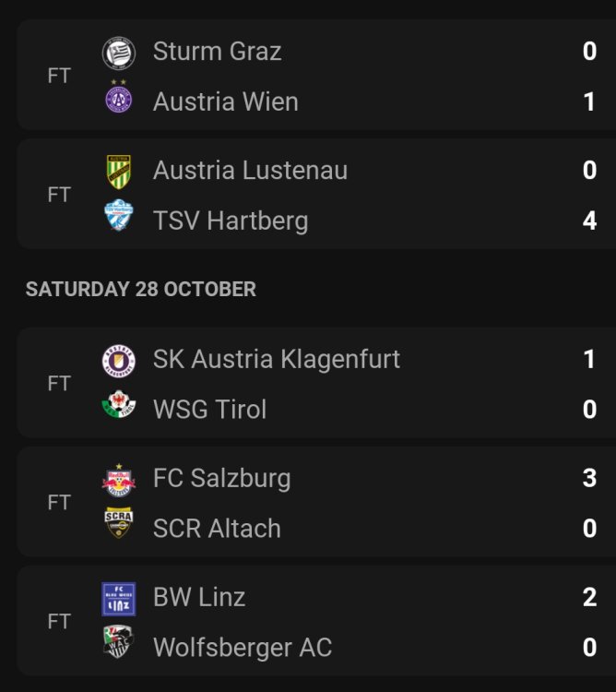The height and width of the screenshot is (692, 616).
Task: Tap the Austria Lustenau team logo
Action: coord(118,172)
